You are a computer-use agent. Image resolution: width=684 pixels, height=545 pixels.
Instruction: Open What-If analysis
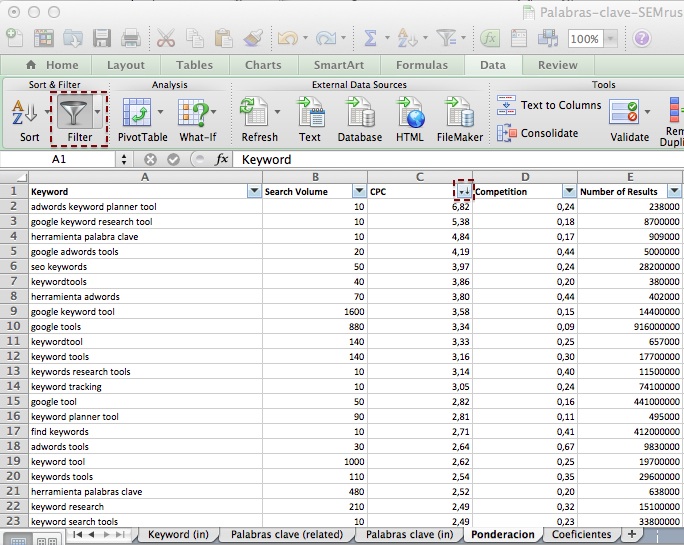[198, 120]
